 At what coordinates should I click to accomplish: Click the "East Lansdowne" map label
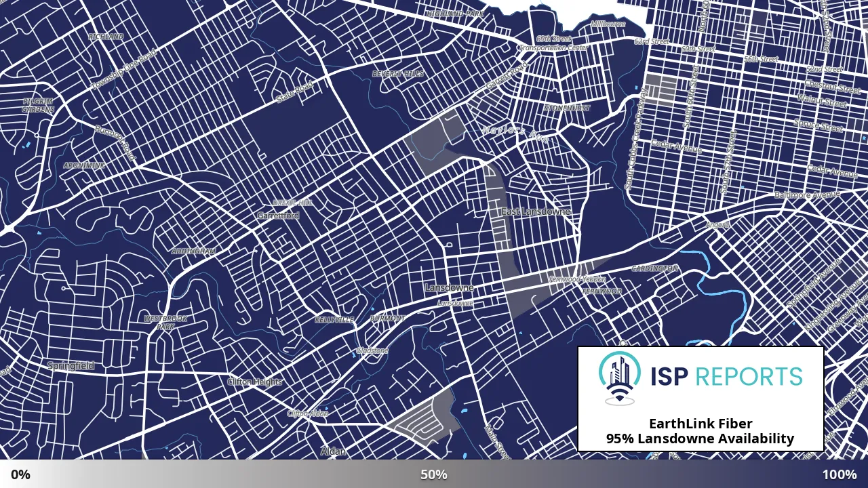tap(536, 212)
